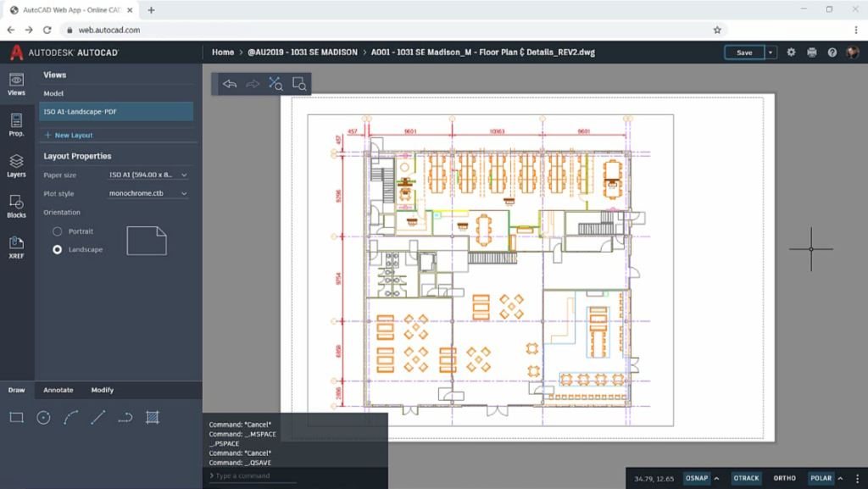Open the Layers panel
The image size is (868, 489).
15,168
